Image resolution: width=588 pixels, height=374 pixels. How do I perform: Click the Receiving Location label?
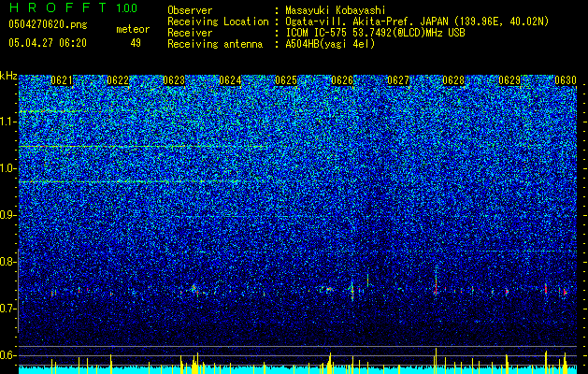pyautogui.click(x=218, y=22)
